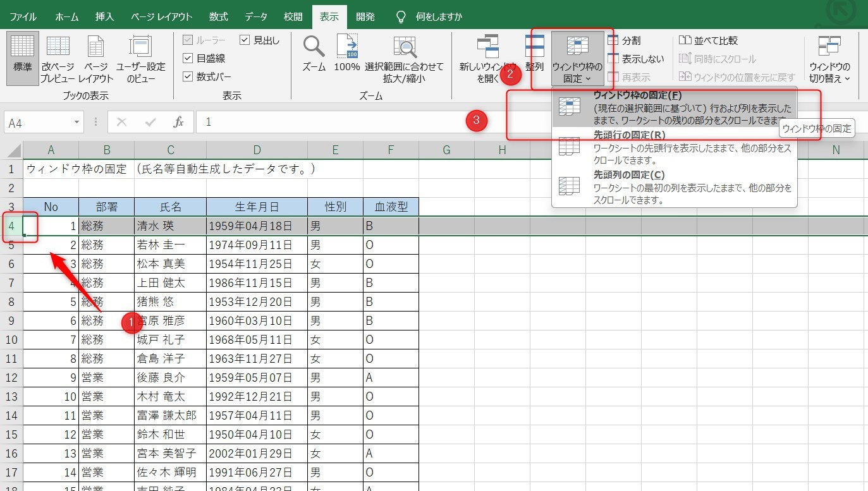Screen dimensions: 868x491
Task: Zoom to selection (選択範囲に合わせて拡大/縮小)
Action: (405, 58)
